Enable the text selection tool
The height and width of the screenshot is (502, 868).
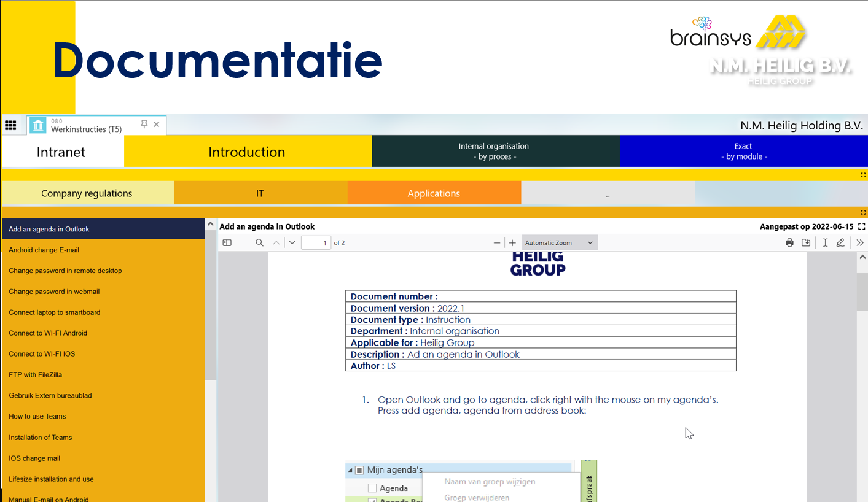825,242
